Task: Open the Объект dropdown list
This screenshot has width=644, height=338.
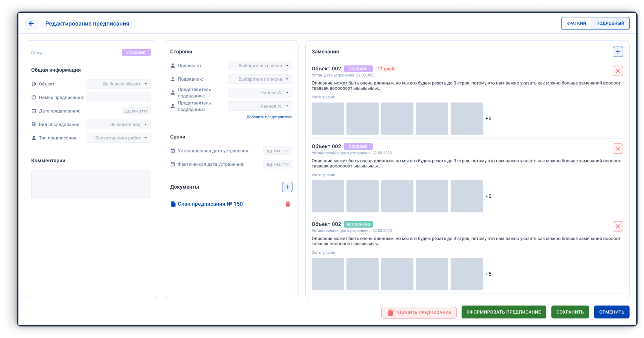Action: [x=118, y=84]
